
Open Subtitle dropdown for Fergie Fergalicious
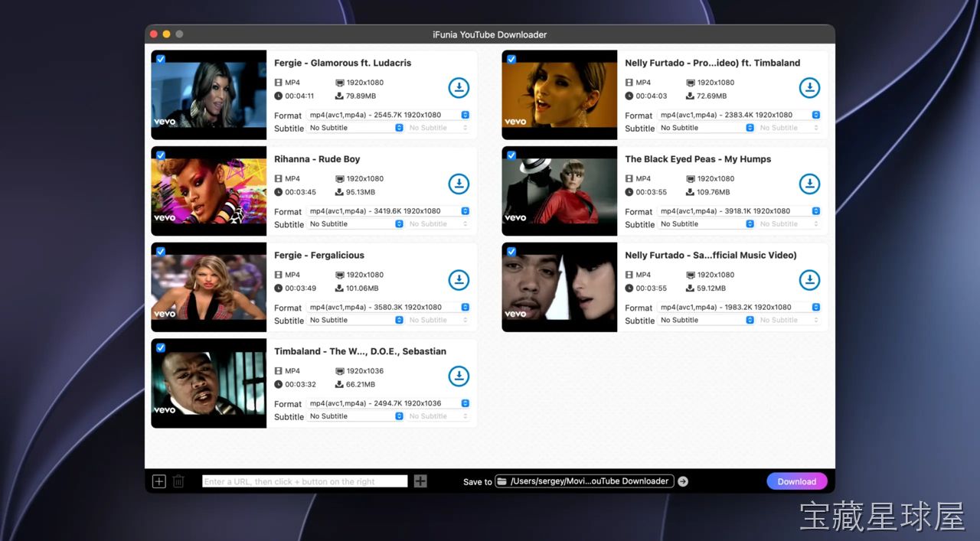[356, 320]
